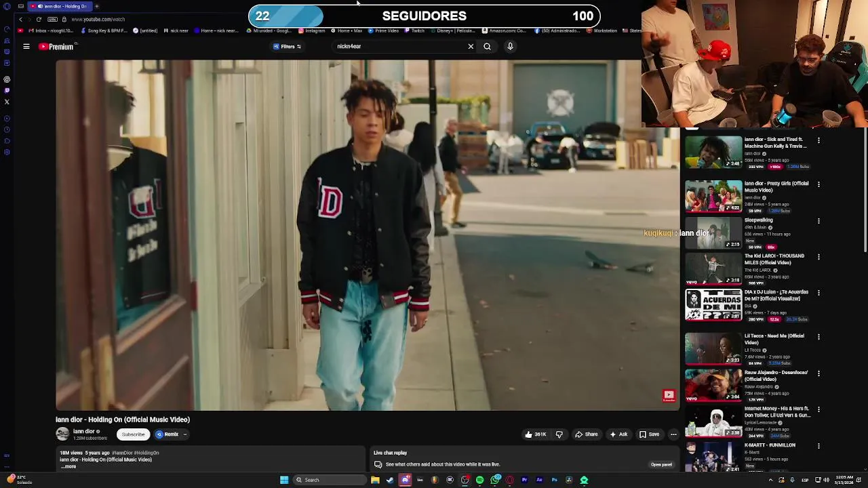Select Sleepwalking video title
The image size is (868, 488).
click(758, 220)
